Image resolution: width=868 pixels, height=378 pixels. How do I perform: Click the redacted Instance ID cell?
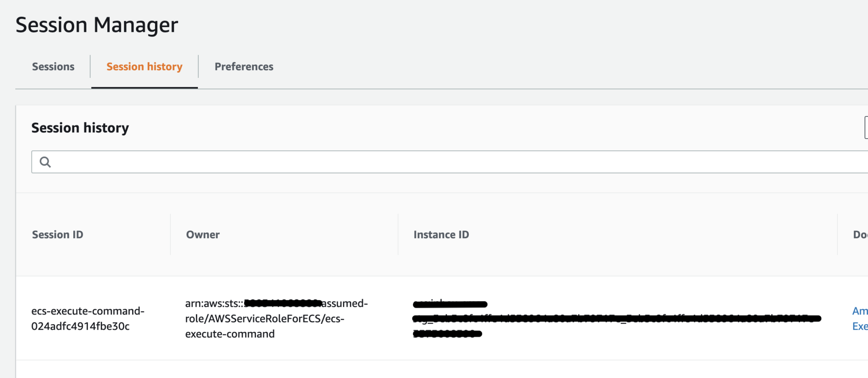coord(466,318)
